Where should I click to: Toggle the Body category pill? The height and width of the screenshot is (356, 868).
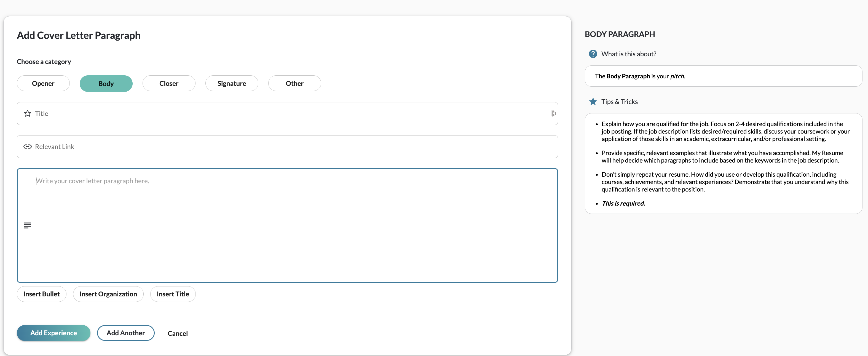pyautogui.click(x=106, y=84)
